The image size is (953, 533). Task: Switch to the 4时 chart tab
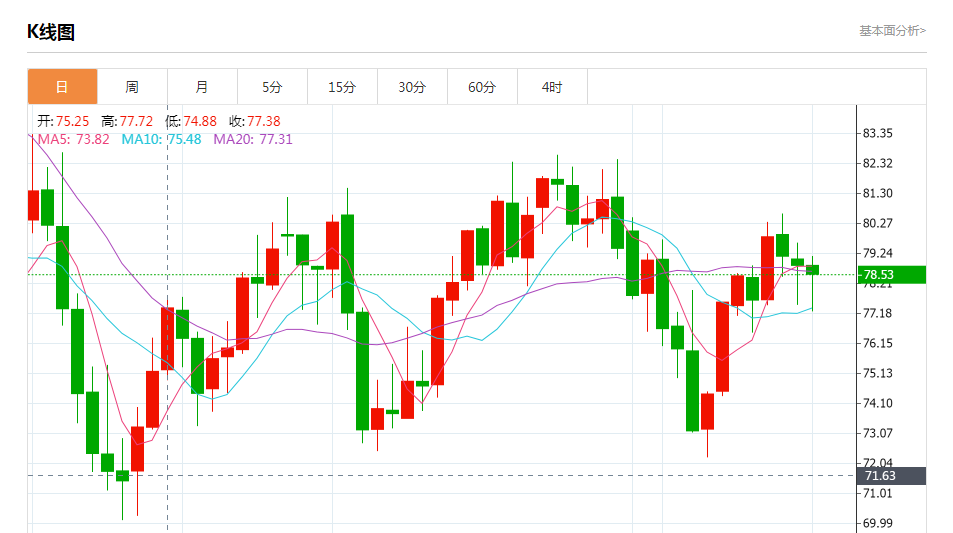click(x=552, y=87)
